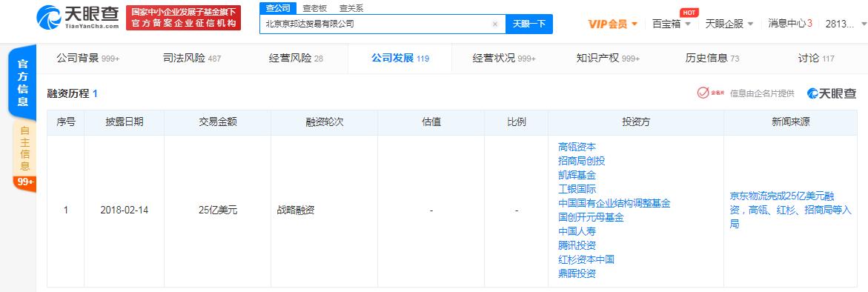The image size is (868, 292).
Task: Select the 官方信息 side tab
Action: 23,82
